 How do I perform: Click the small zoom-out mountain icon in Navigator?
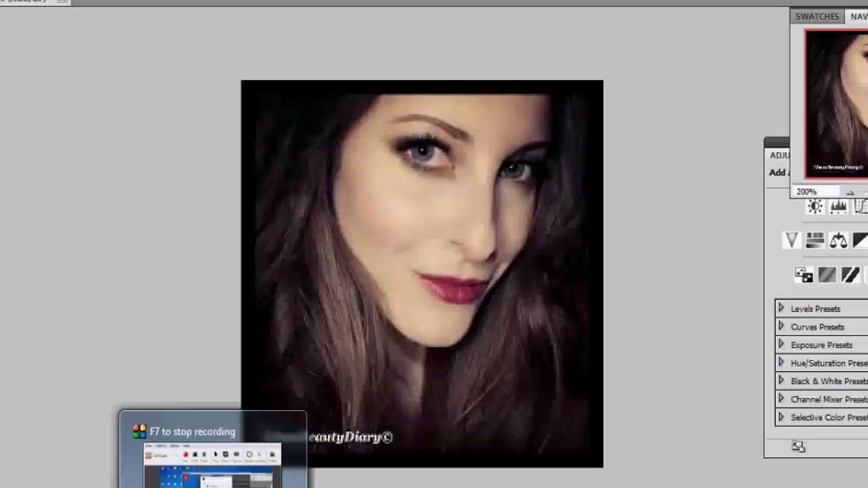850,192
